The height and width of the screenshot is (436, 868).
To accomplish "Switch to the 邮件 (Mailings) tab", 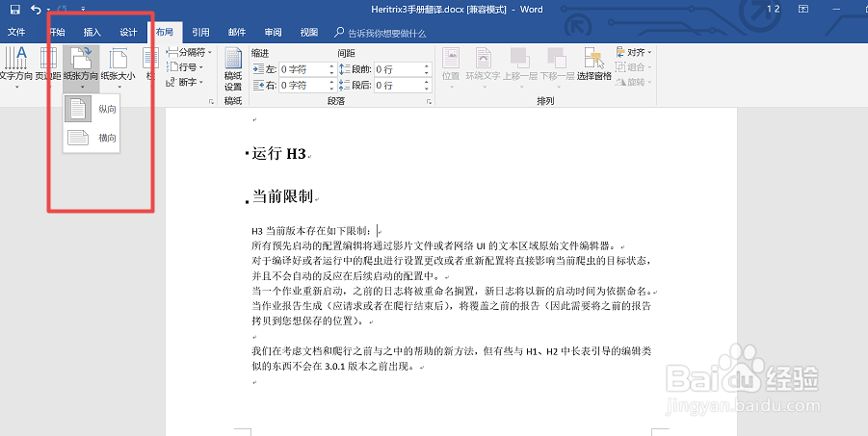I will [x=237, y=32].
